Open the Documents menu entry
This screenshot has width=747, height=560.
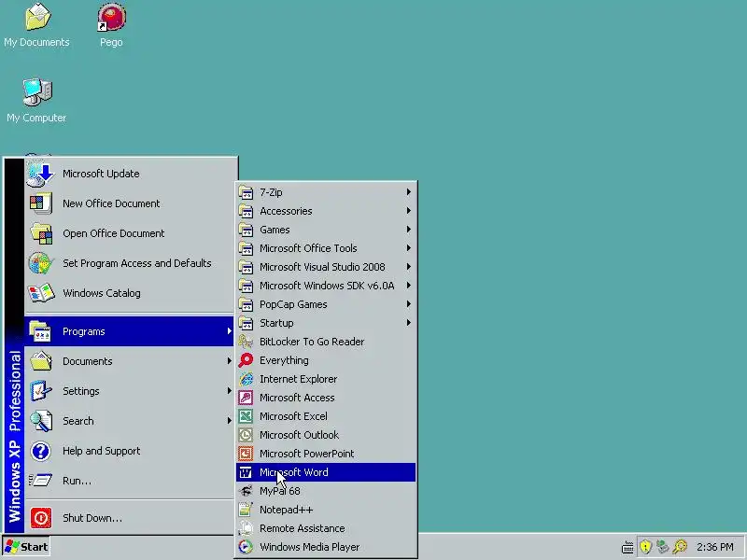[x=129, y=361]
